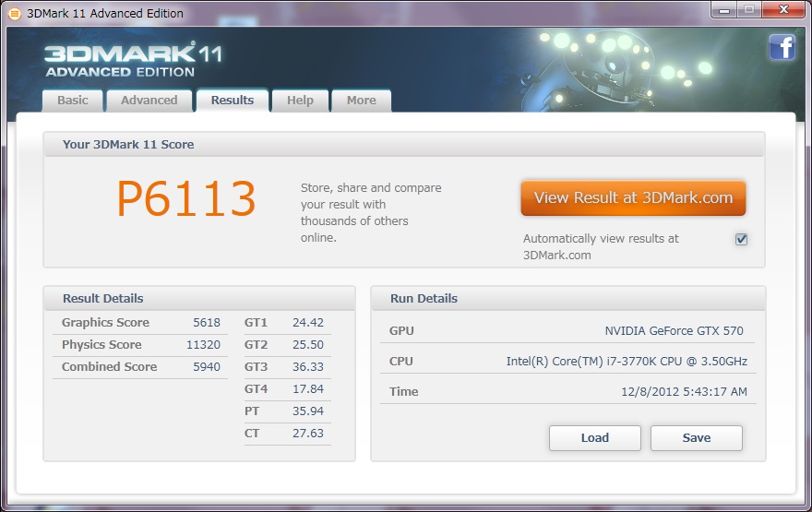This screenshot has height=512, width=812.
Task: Switch to the Basic tab
Action: (73, 101)
